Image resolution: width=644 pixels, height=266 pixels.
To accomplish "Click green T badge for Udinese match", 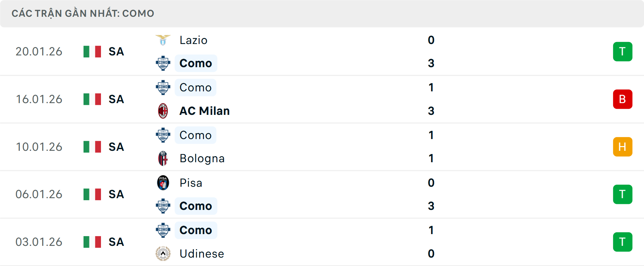I will coord(623,242).
